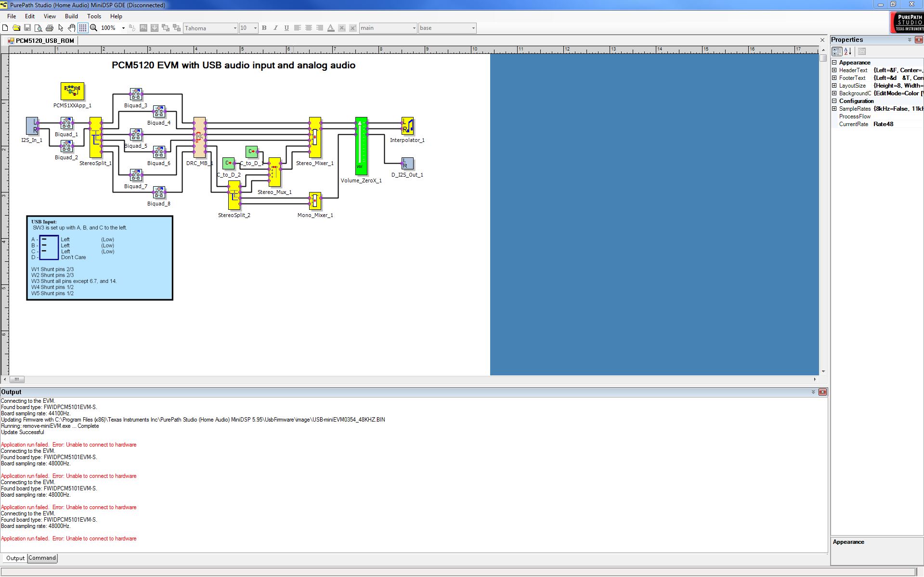
Task: Click the New document toolbar icon
Action: [5, 28]
